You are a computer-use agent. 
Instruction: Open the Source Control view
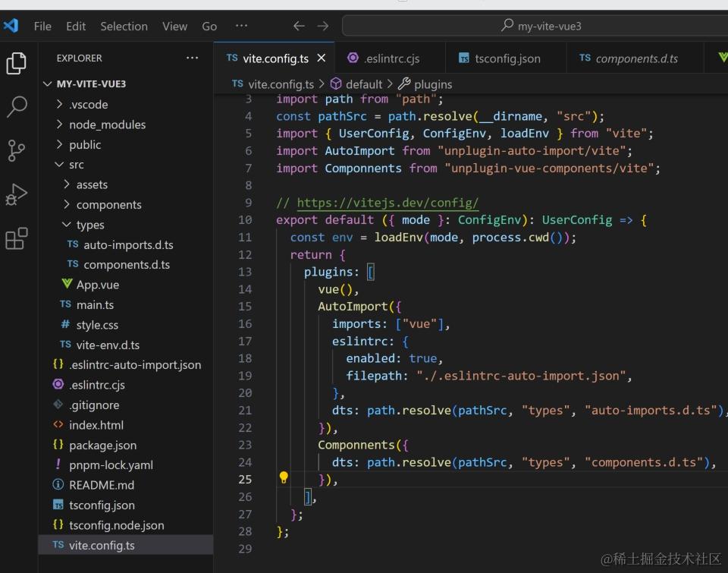(x=16, y=150)
